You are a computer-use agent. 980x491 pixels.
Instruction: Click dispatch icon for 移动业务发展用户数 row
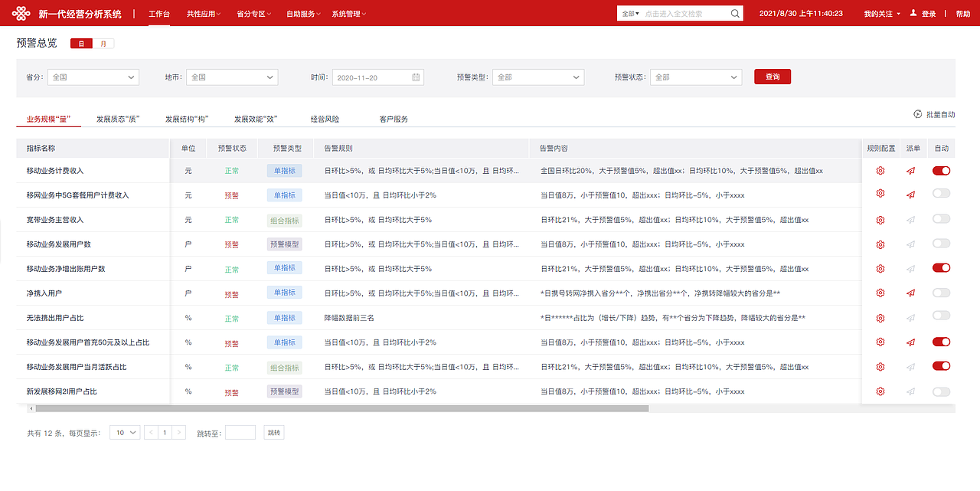coord(910,244)
